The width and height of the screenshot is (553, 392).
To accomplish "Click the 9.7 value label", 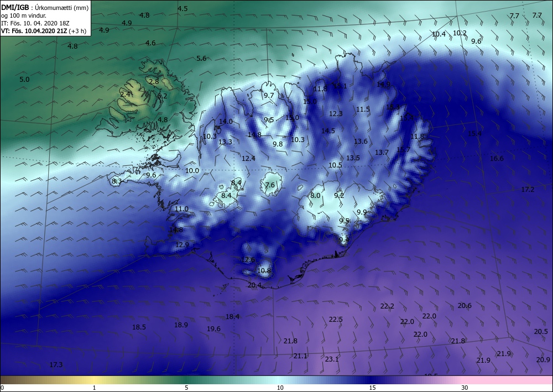I will point(269,96).
